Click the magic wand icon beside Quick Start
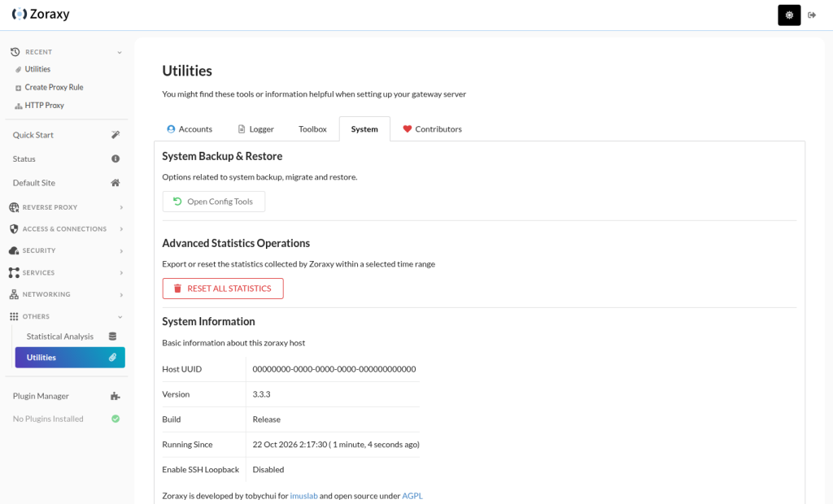Screen dimensions: 833x504 [116, 135]
